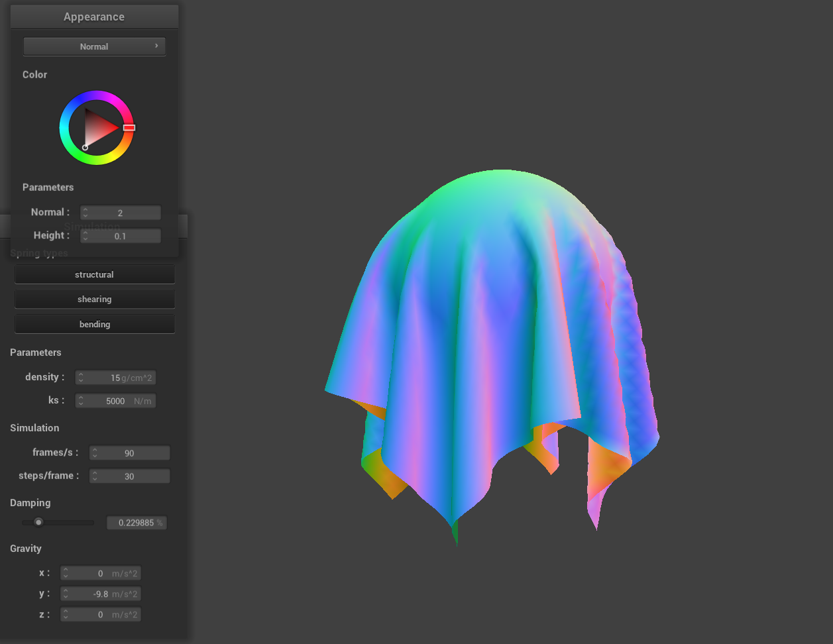The image size is (833, 644).
Task: Click the Height parameter stepper arrows
Action: pos(85,236)
